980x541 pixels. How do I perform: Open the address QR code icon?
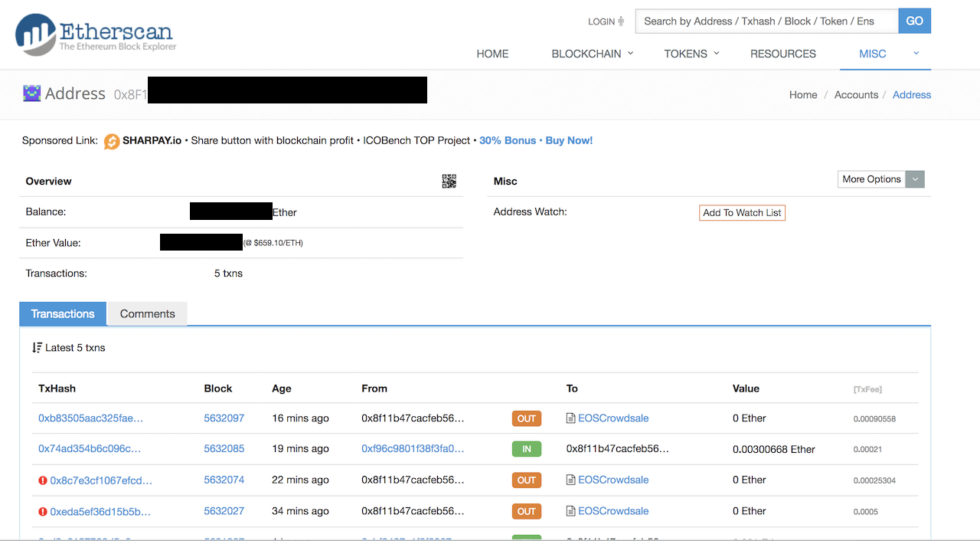[x=449, y=181]
